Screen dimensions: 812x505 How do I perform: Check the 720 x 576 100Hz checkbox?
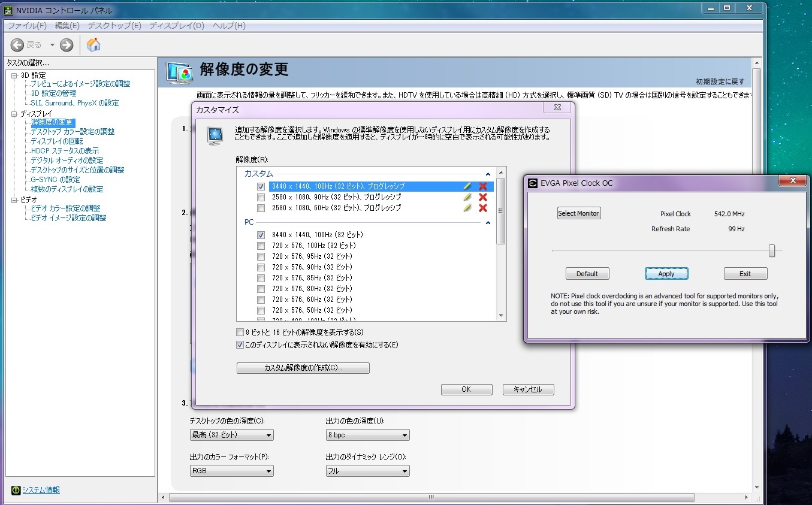(261, 246)
